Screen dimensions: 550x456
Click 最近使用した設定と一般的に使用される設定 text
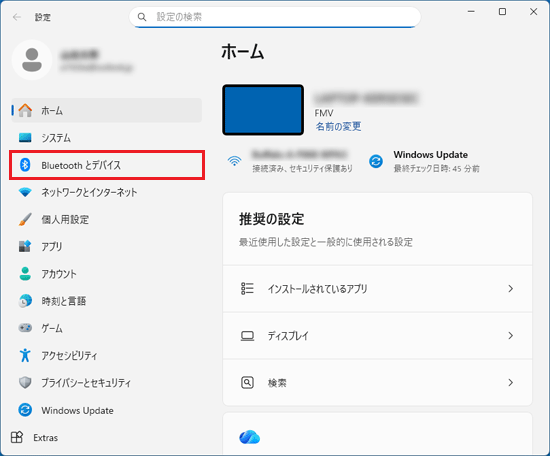click(x=326, y=242)
